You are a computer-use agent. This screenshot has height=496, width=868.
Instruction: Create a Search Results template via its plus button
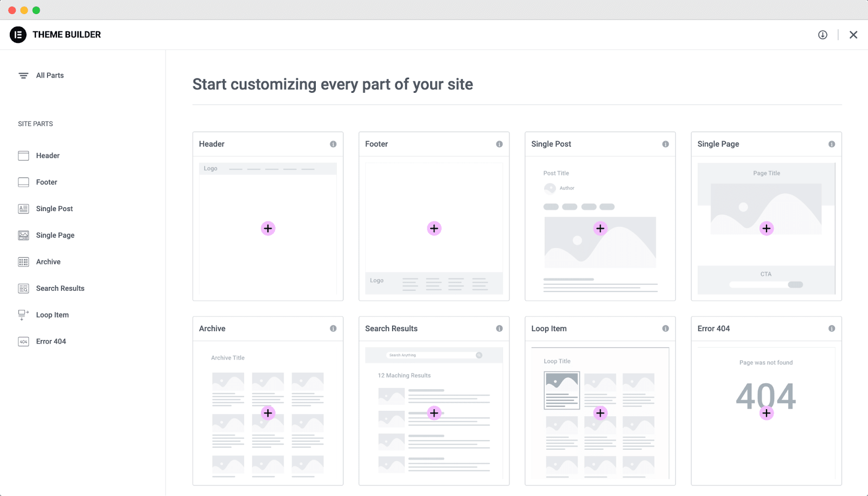tap(434, 413)
